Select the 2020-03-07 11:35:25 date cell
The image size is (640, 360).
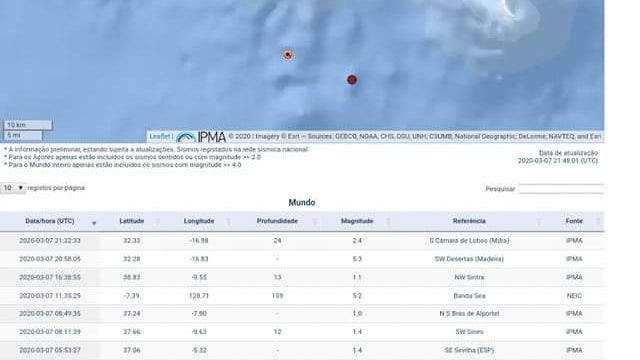(x=50, y=296)
